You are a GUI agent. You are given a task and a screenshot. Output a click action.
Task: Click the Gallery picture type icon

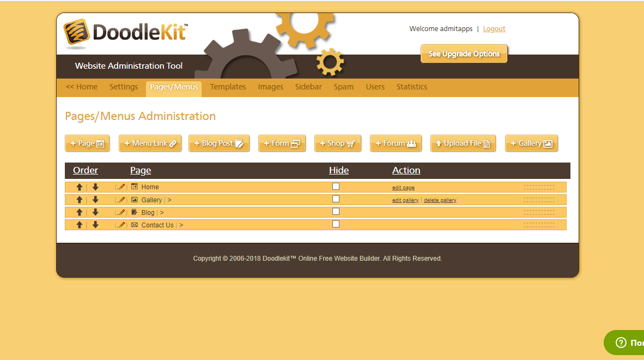tap(135, 200)
